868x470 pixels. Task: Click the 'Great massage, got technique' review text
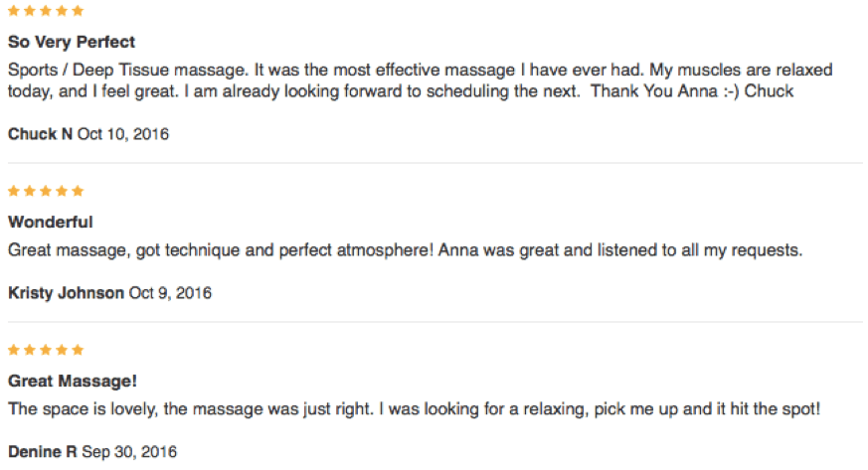click(x=405, y=251)
